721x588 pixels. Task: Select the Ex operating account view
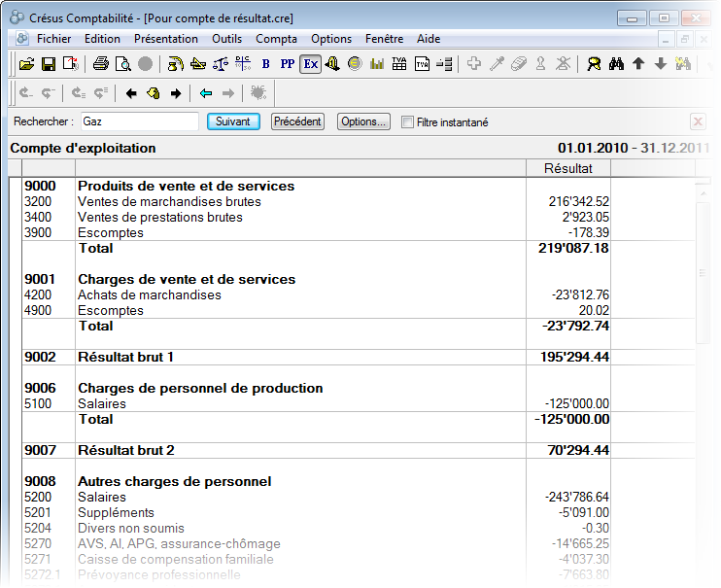click(310, 64)
